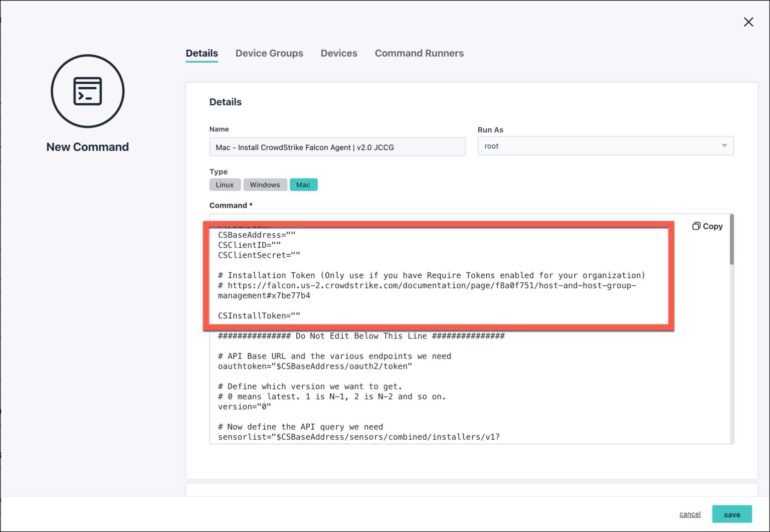Click the CSInstallToken line in the script
770x532 pixels.
(259, 315)
